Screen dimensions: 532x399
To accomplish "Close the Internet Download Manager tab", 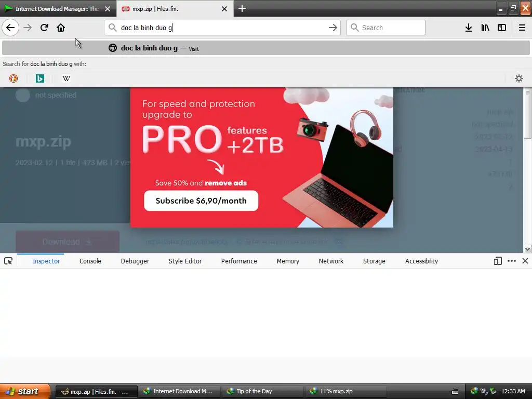I will point(108,9).
